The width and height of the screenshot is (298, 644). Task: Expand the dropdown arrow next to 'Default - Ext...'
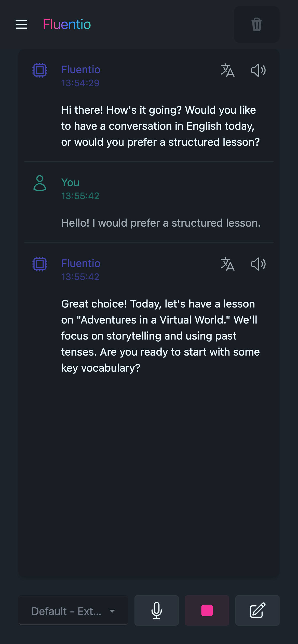pyautogui.click(x=112, y=611)
